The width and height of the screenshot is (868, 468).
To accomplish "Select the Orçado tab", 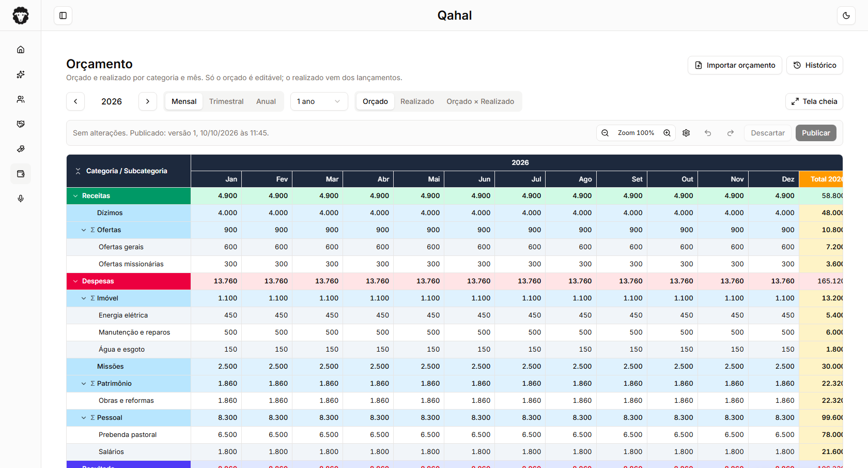I will (375, 101).
